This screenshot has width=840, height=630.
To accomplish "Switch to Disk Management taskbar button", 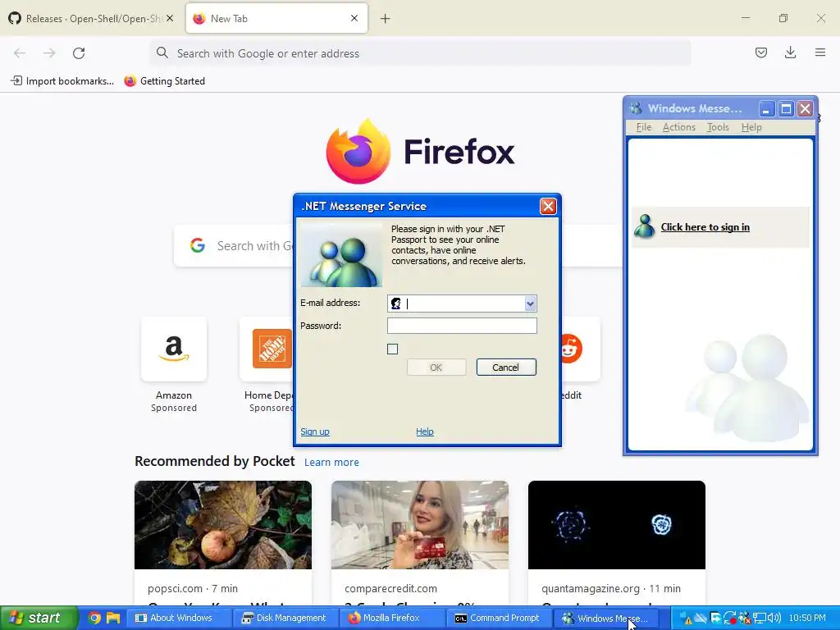I will (x=286, y=618).
